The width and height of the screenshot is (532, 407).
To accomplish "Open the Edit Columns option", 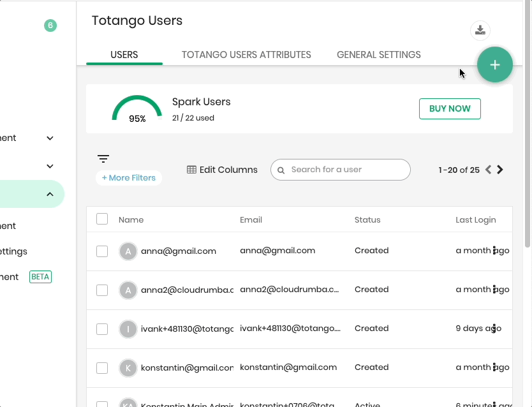I will (222, 170).
